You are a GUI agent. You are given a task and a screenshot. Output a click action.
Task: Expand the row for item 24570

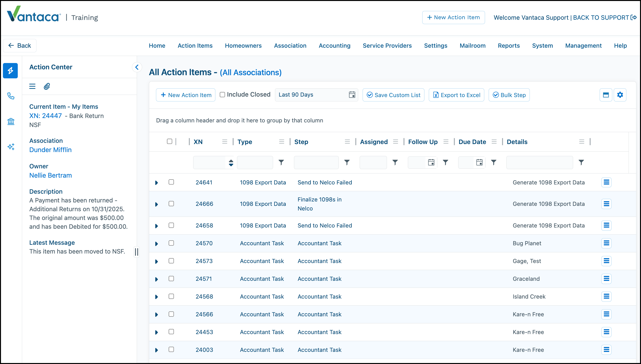[156, 244]
